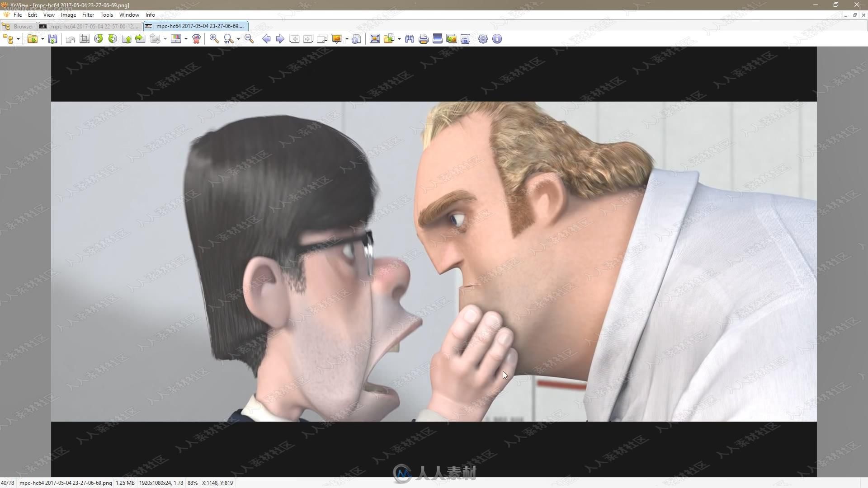868x488 pixels.
Task: Rotate image right with green clockwise icon
Action: pos(113,39)
